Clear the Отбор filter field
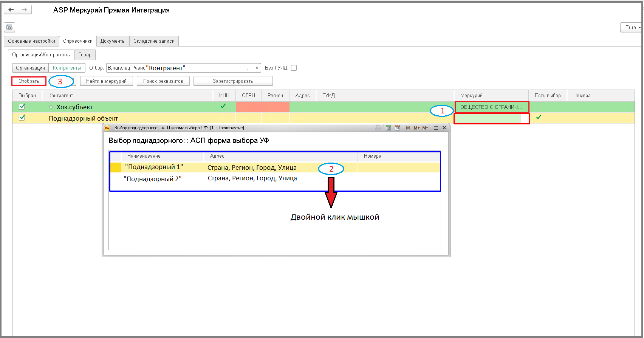The width and height of the screenshot is (644, 338). [257, 68]
